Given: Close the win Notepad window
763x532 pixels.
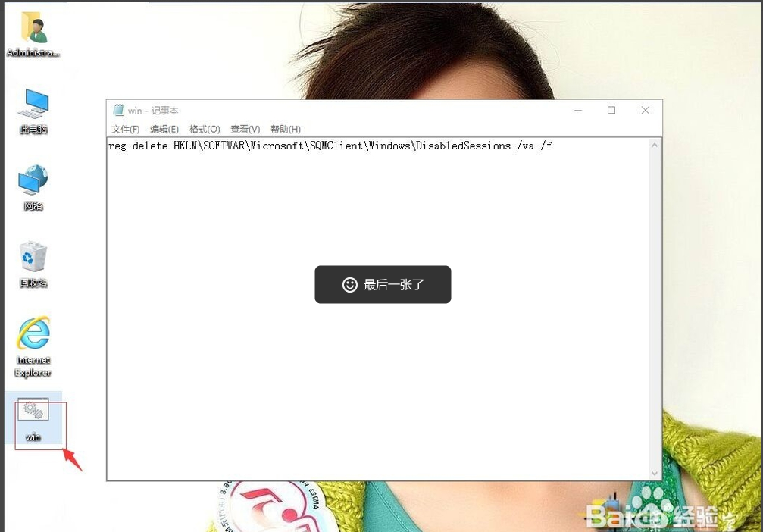Looking at the screenshot, I should coord(646,111).
